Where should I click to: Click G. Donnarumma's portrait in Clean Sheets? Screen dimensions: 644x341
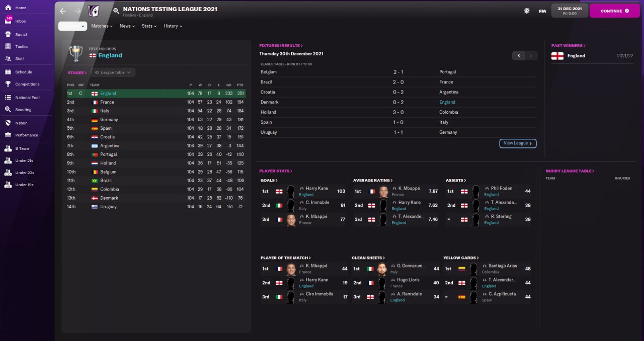tap(382, 269)
